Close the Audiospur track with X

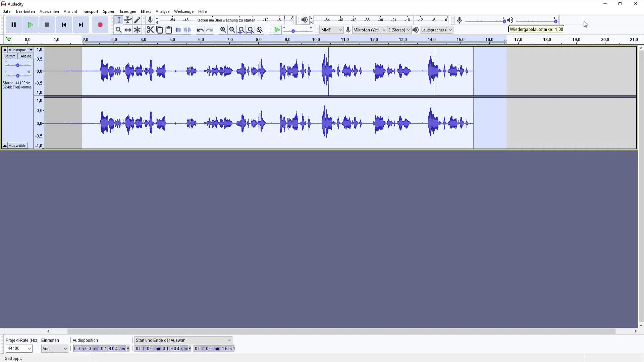5,50
